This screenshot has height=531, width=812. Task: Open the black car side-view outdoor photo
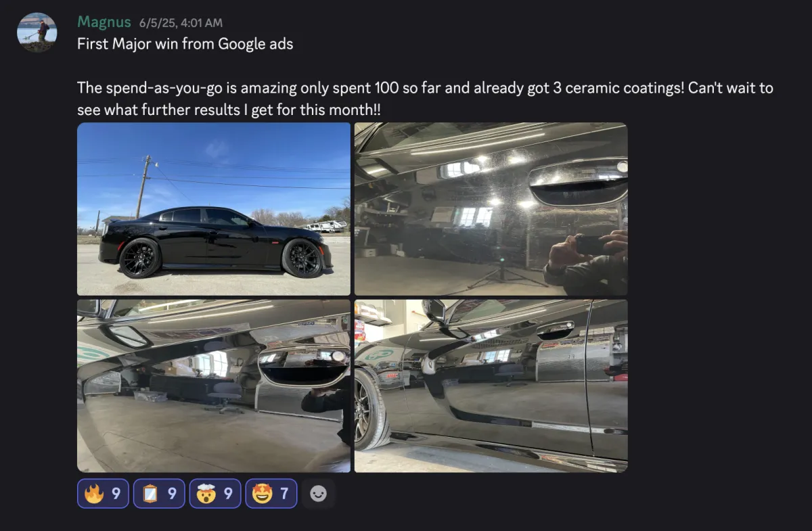tap(214, 209)
